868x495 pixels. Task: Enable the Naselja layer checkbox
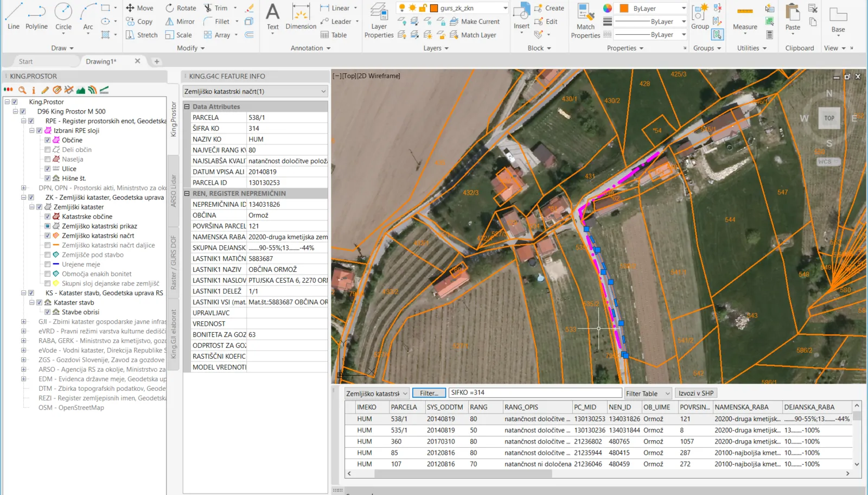point(48,159)
